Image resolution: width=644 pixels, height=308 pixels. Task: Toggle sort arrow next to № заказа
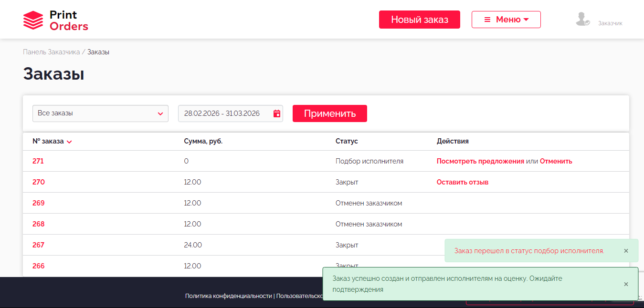coord(70,142)
